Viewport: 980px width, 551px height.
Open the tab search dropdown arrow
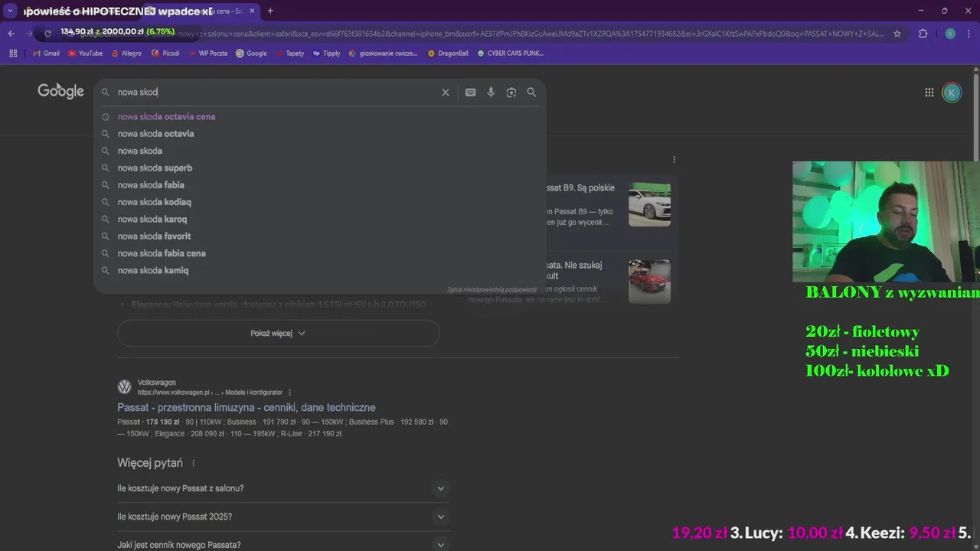(10, 11)
